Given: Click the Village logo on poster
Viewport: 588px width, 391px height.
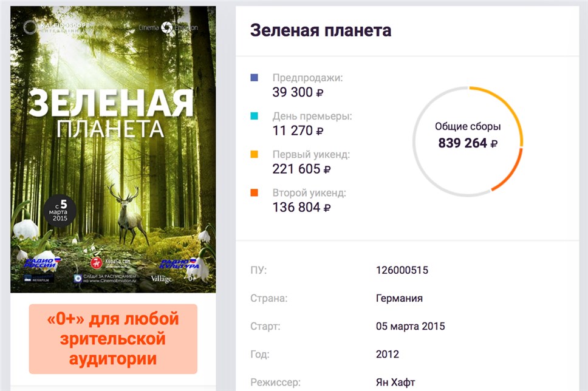Looking at the screenshot, I should [162, 279].
